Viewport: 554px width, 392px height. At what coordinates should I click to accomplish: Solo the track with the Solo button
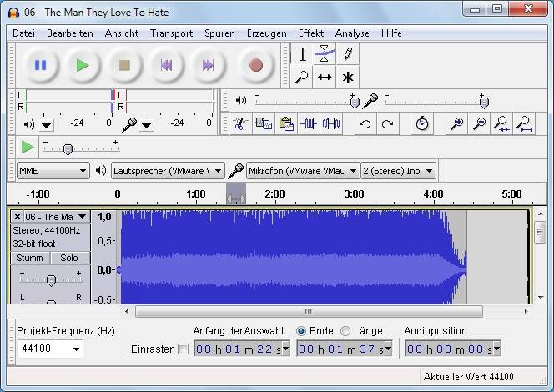click(x=70, y=258)
